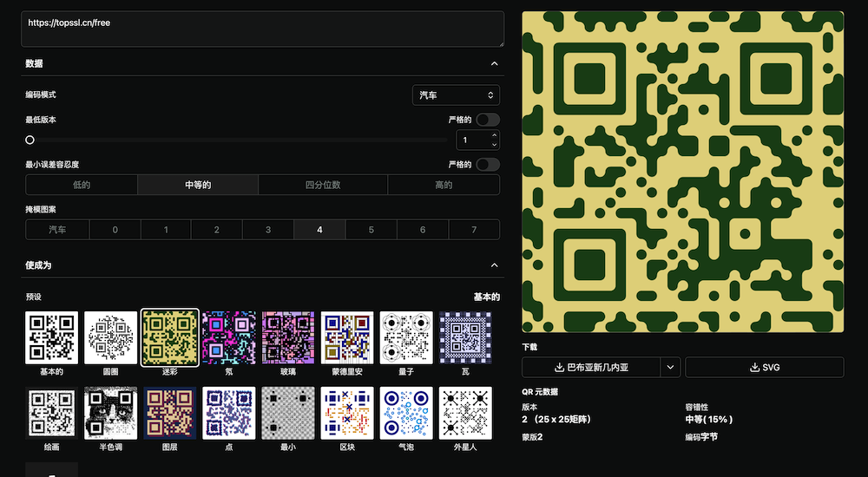Screen dimensions: 868x477
Task: Open the 编码模式 encoding mode dropdown
Action: (x=457, y=95)
